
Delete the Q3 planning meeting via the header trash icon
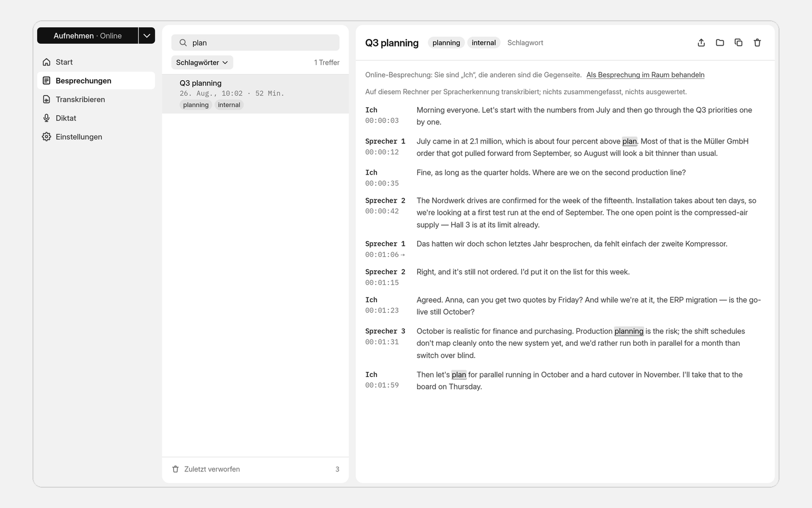tap(757, 43)
